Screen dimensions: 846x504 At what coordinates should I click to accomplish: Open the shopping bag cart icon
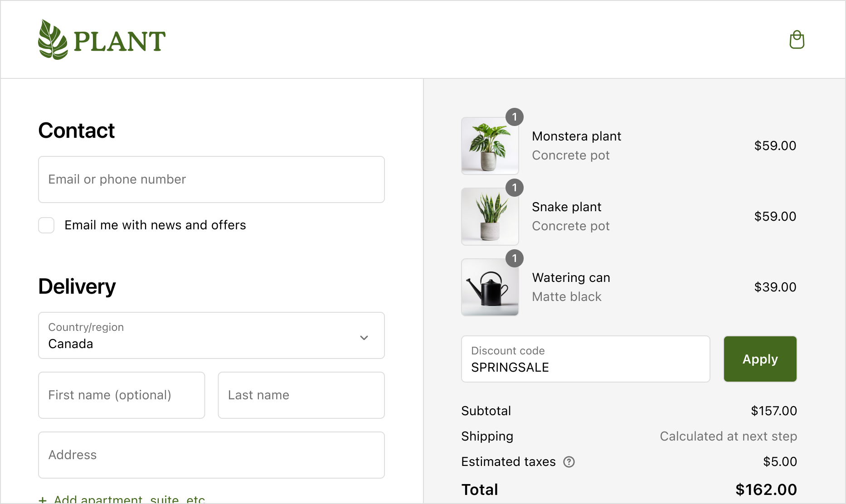coord(797,40)
